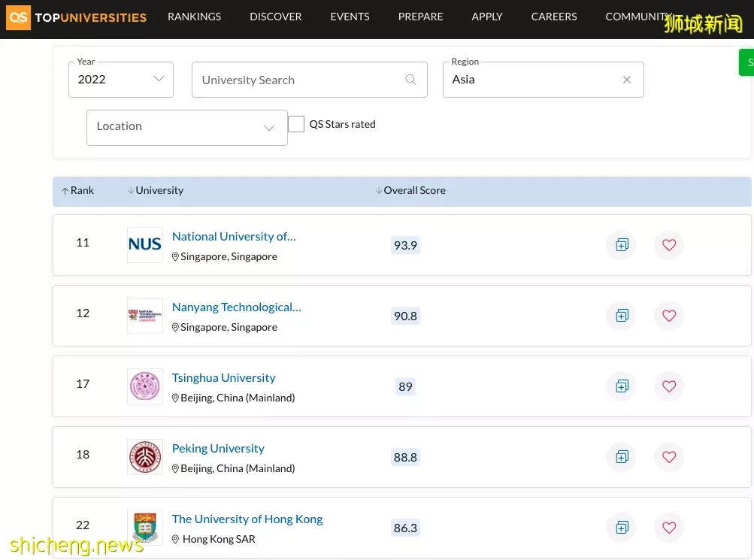The width and height of the screenshot is (754, 560).
Task: Click the 86.3 overall score
Action: point(405,528)
